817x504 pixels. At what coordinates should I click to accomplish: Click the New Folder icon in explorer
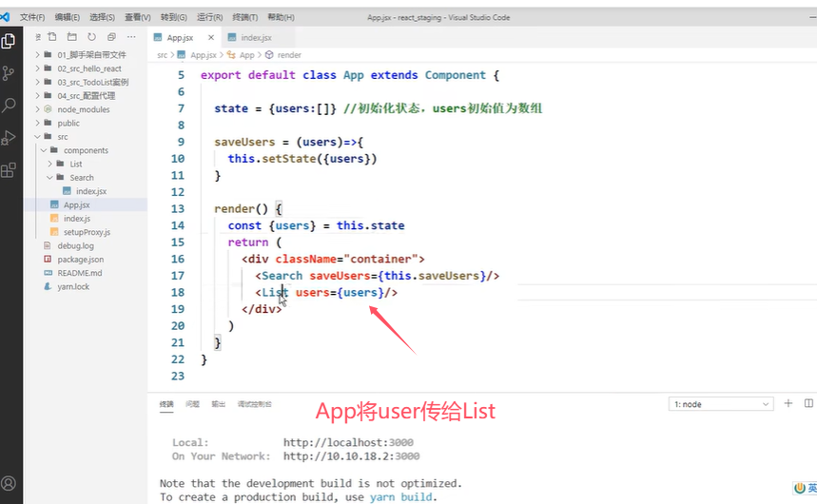point(72,37)
